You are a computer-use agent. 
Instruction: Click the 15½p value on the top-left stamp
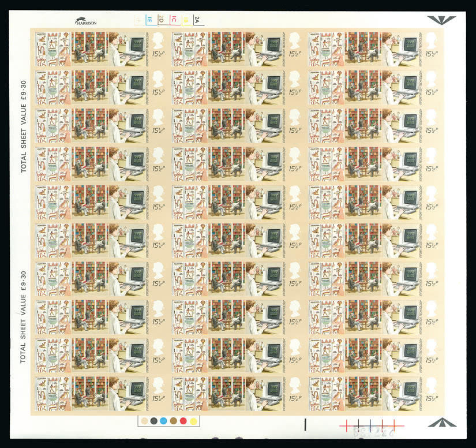(158, 54)
